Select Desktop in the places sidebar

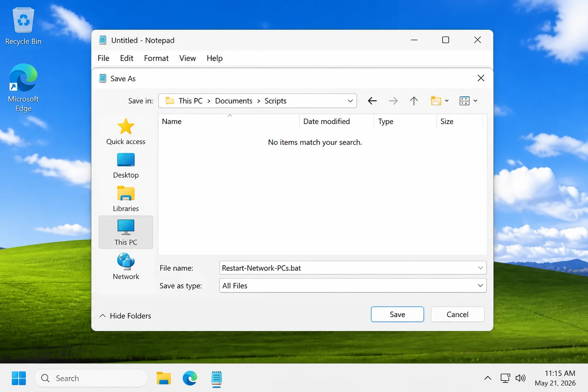126,165
